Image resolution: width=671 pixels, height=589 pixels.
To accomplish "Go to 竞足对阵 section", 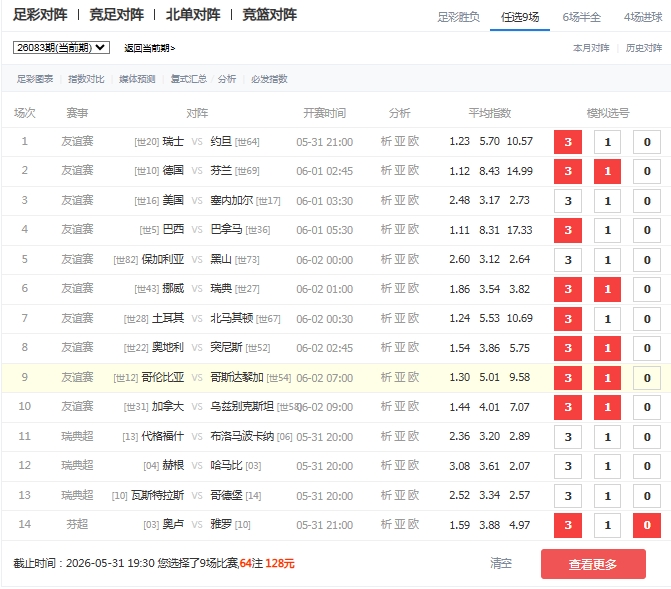I will [x=116, y=15].
